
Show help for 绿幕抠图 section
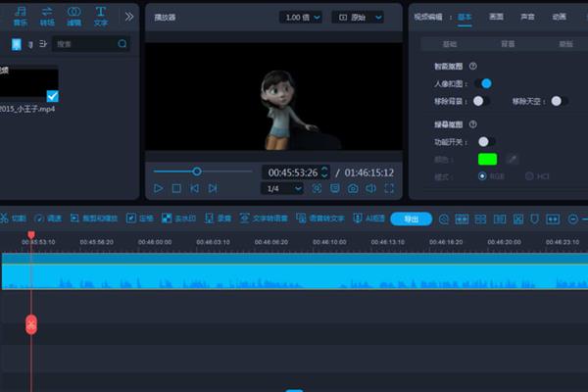coord(473,124)
